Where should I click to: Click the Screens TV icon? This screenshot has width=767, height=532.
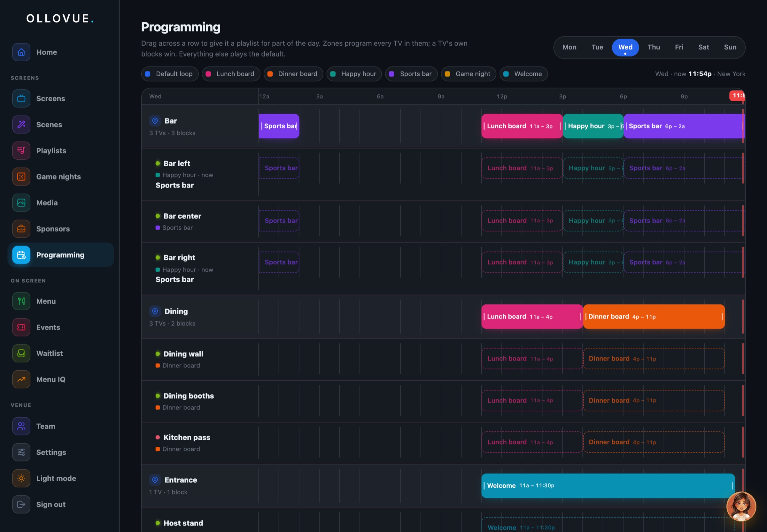click(x=21, y=99)
